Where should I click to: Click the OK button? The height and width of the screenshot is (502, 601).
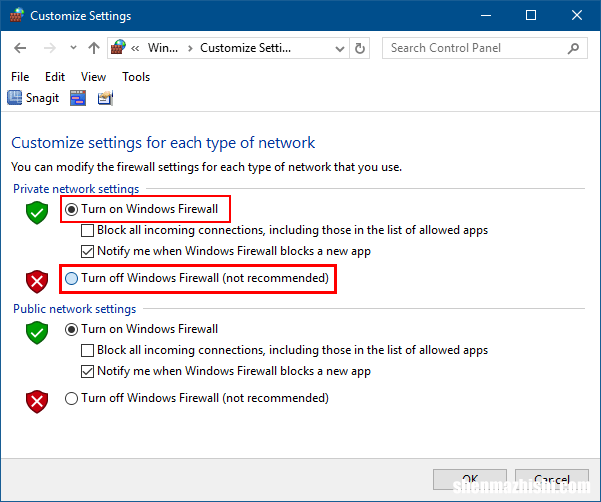click(x=470, y=479)
